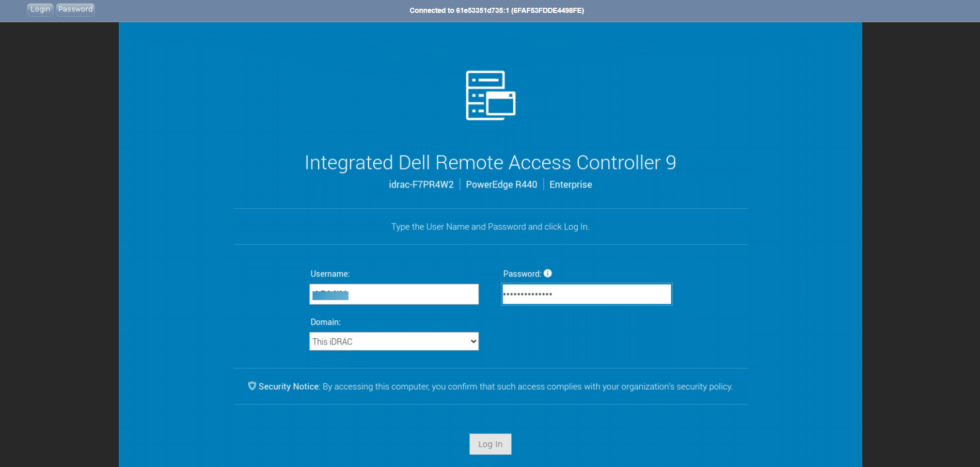Image resolution: width=980 pixels, height=467 pixels.
Task: Click the idrac-F7PR4W2 hostname text
Action: pos(421,184)
